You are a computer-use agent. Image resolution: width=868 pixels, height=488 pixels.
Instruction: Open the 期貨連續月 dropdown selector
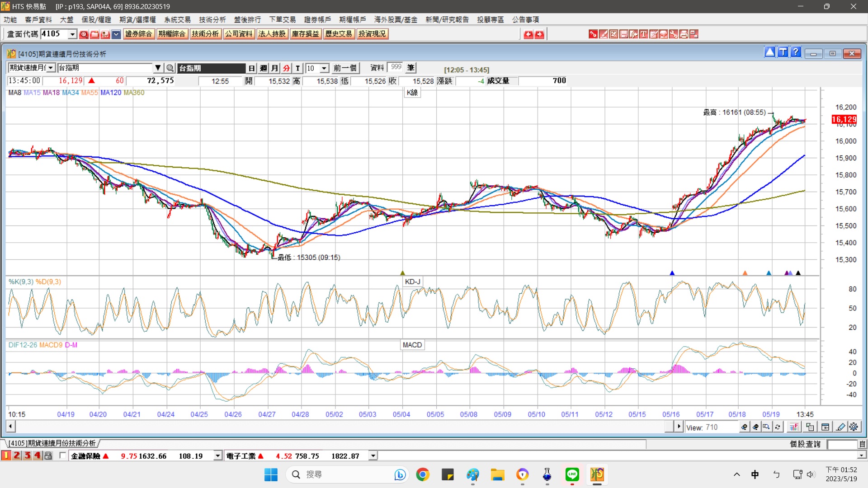pos(51,68)
